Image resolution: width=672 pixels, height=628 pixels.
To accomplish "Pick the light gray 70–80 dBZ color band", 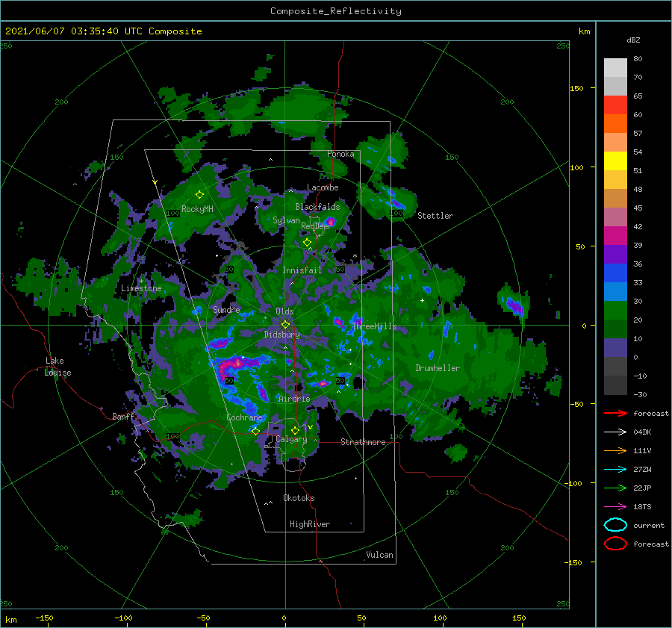I will coord(615,68).
